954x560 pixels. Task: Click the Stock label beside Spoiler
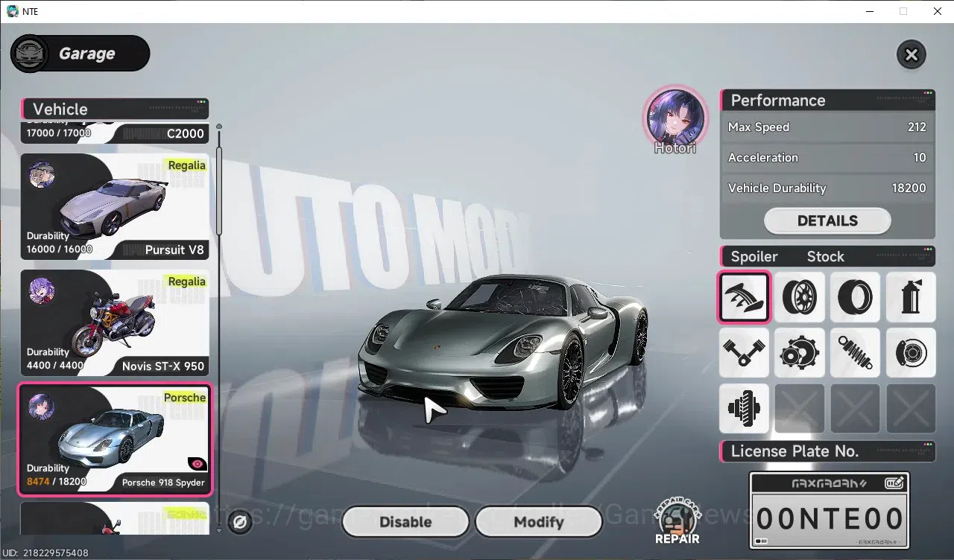[x=826, y=257]
